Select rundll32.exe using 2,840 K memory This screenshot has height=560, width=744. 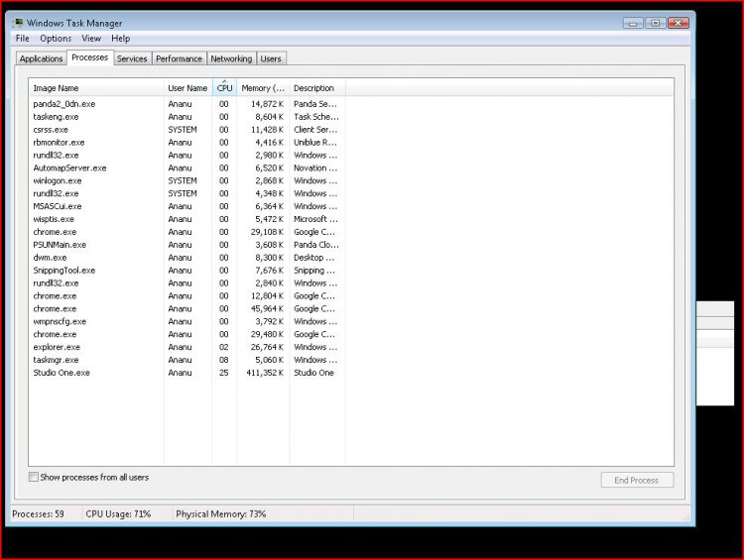186,283
